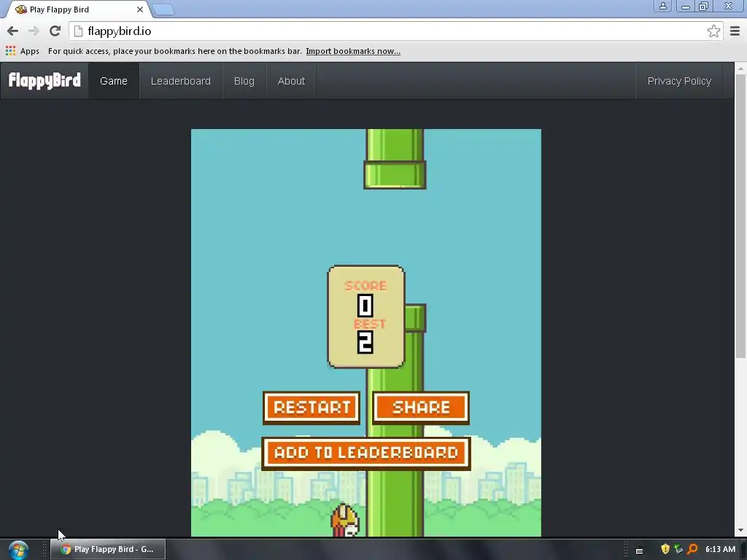Open the About page
The width and height of the screenshot is (747, 560).
coord(291,81)
